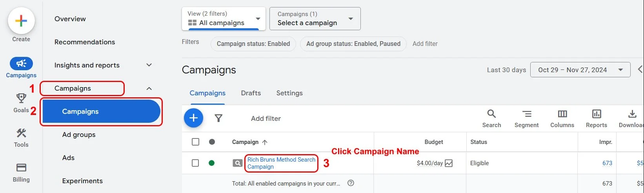Open the Select a campaign dropdown
The width and height of the screenshot is (644, 193).
[315, 19]
